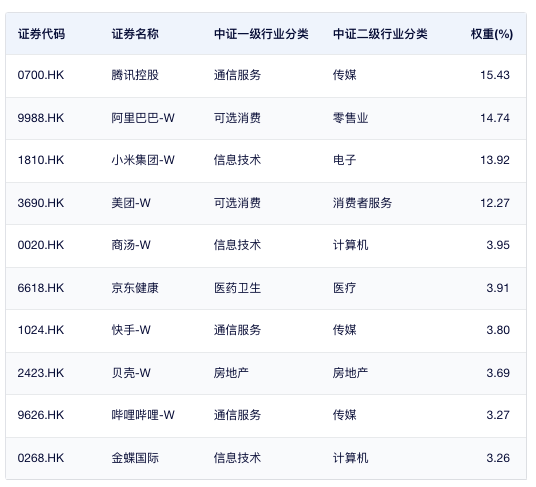
Task: Select stock name 腾讯控股
Action: tap(135, 75)
